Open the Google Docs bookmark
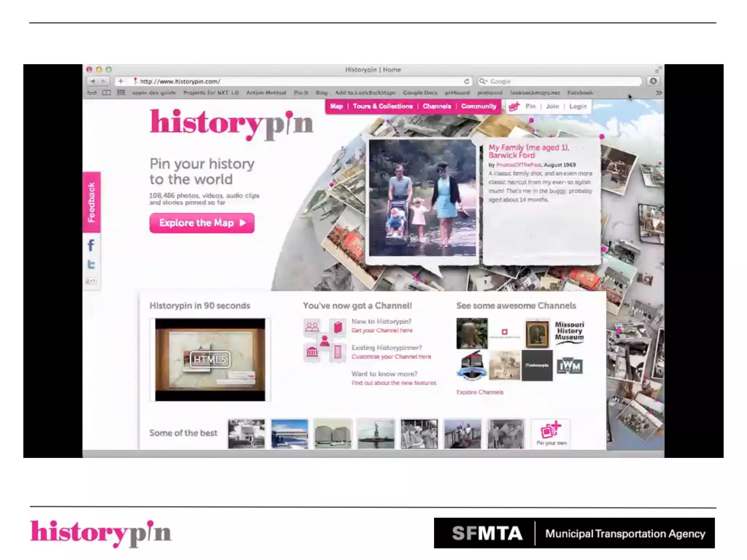747x560 pixels. (x=420, y=93)
